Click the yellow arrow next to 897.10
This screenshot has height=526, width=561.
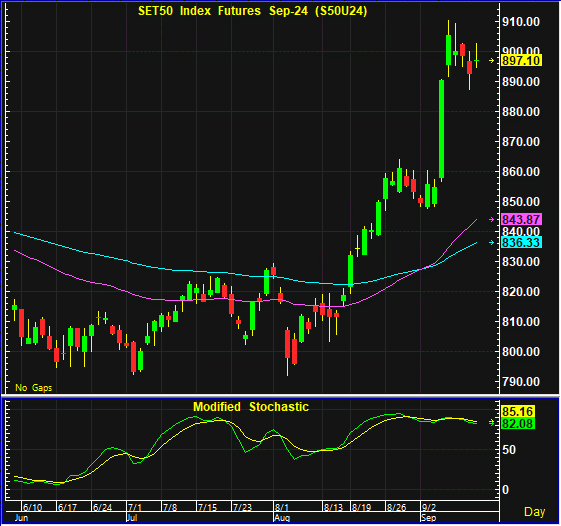(492, 61)
